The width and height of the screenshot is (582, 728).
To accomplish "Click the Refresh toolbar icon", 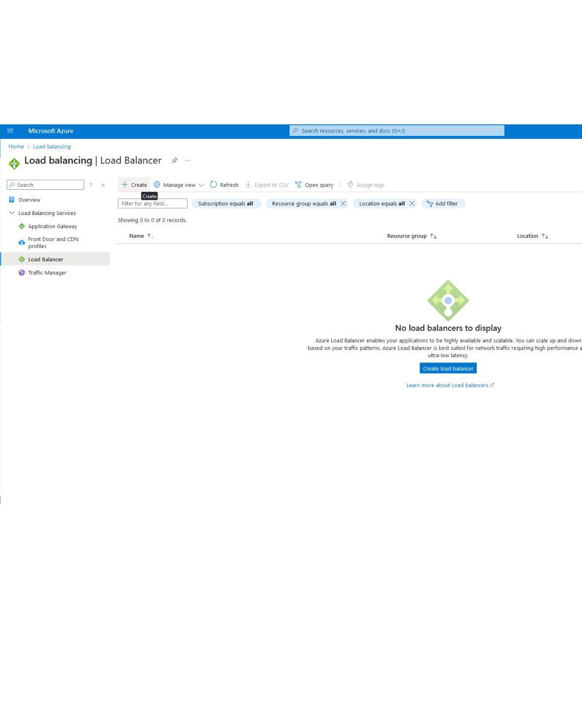I will point(224,185).
